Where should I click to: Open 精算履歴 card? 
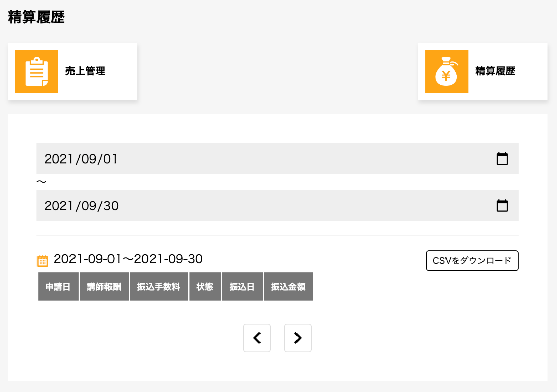pos(495,71)
